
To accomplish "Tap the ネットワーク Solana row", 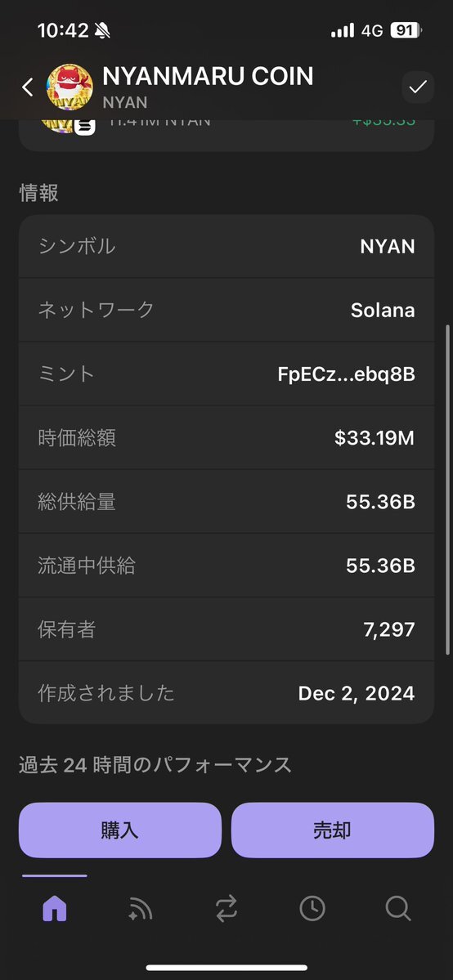I will pyautogui.click(x=226, y=310).
